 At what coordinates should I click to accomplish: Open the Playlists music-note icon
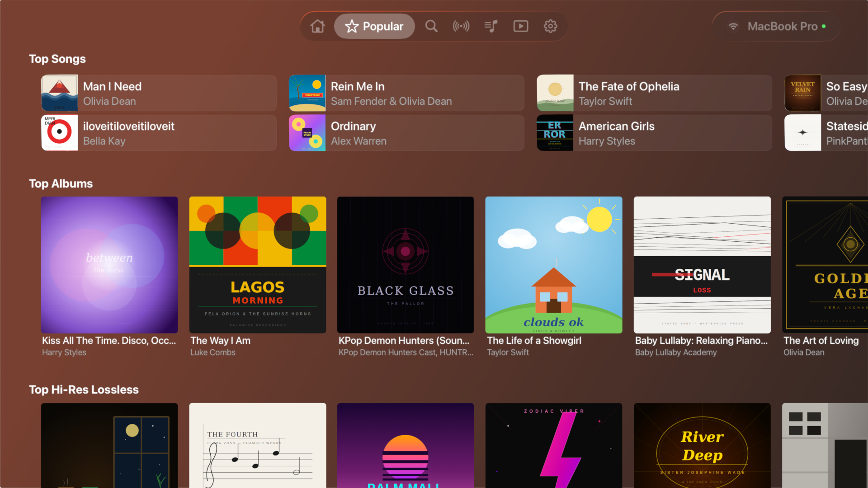pos(491,26)
